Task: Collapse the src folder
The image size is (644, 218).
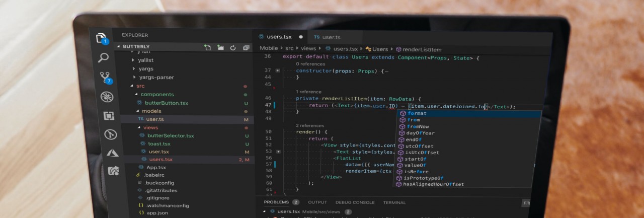Action: pos(131,86)
